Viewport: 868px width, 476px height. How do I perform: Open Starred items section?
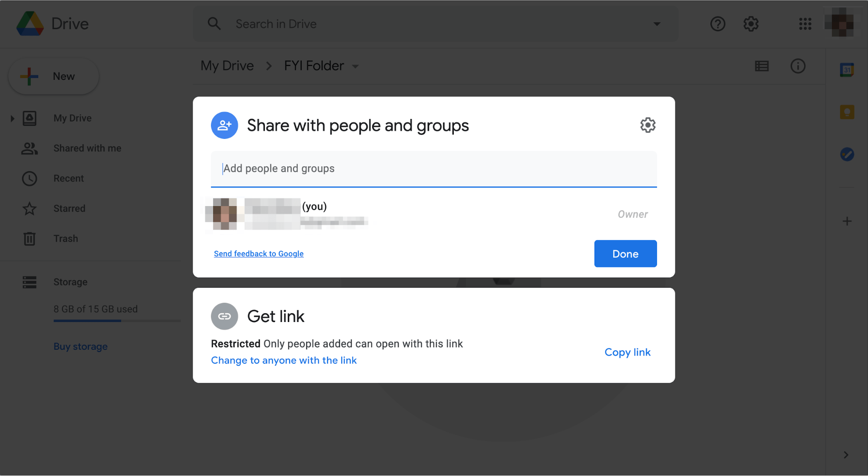[69, 209]
